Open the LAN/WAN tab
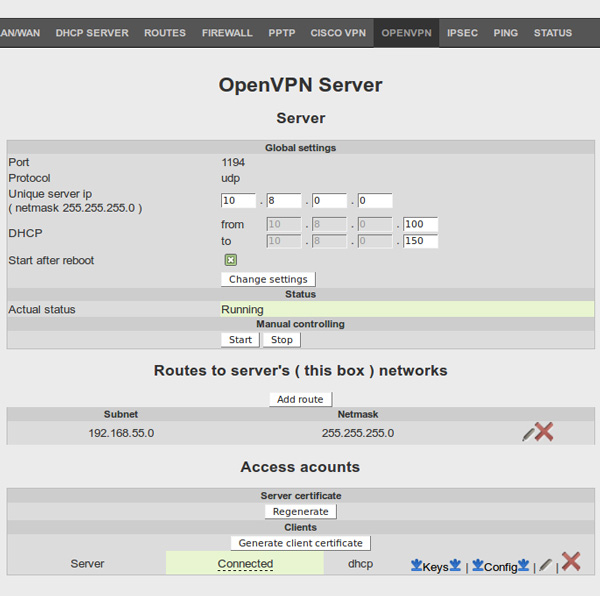 (x=20, y=33)
